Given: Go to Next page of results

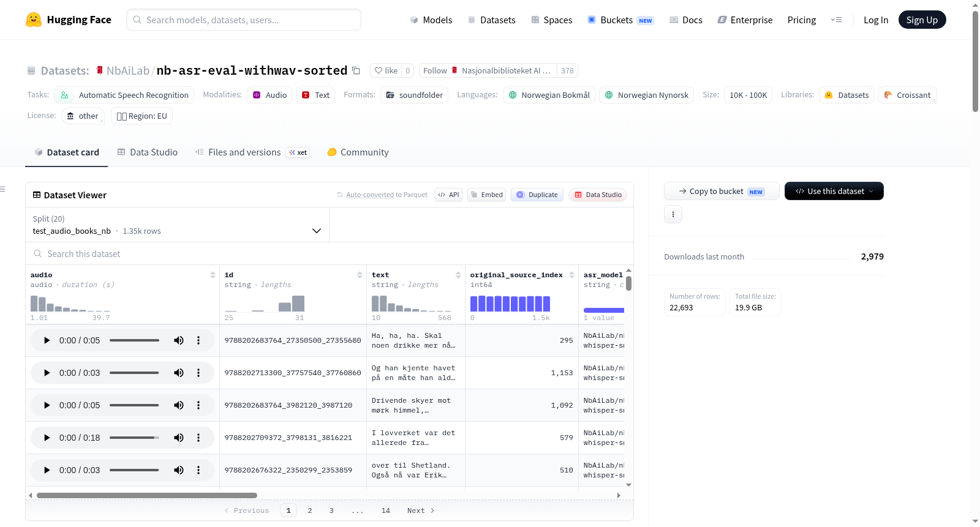Looking at the screenshot, I should tap(421, 510).
